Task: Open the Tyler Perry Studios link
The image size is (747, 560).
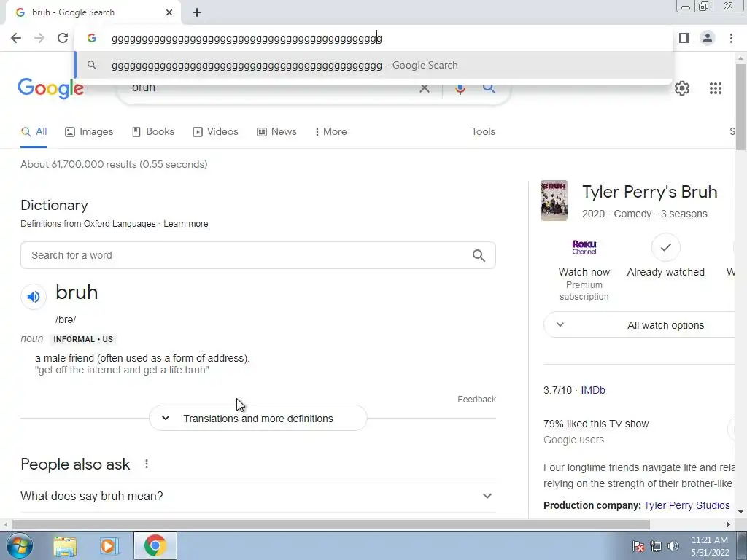Action: (x=686, y=506)
